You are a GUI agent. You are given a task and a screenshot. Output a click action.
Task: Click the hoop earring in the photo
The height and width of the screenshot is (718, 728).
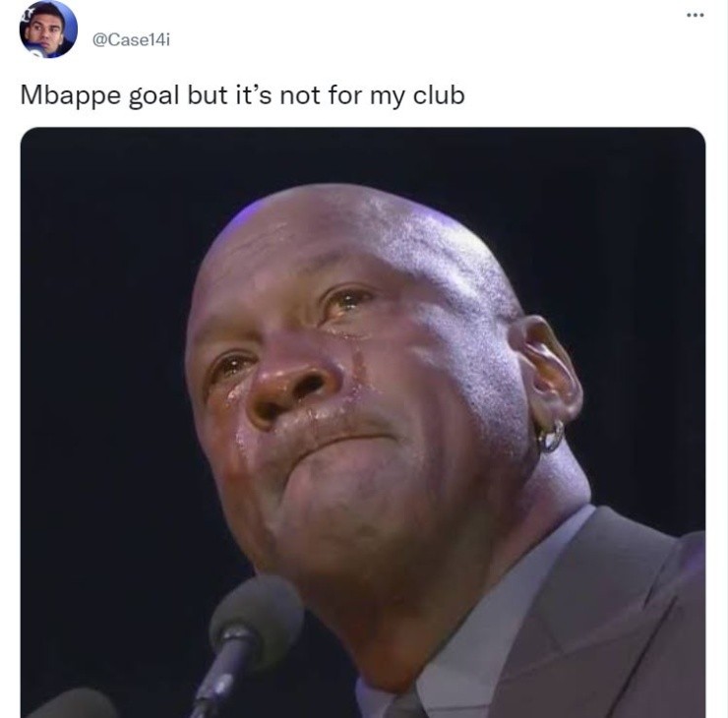coord(551,437)
